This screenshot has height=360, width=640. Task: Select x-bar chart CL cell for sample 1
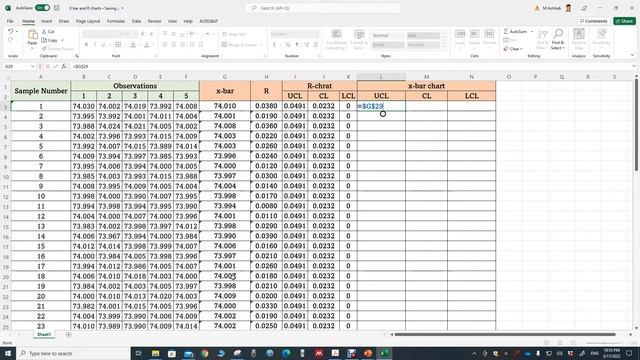(x=426, y=106)
